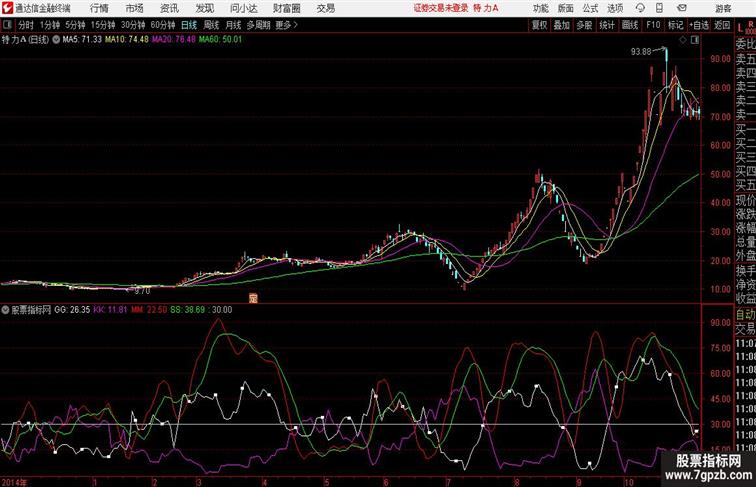Click the MA5: 71.33 value label

(82, 40)
